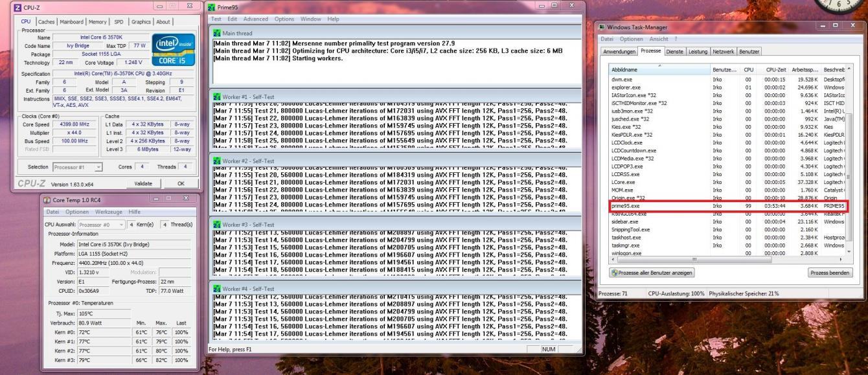
Task: Open the Optionen menu in Core Temp
Action: tap(77, 212)
